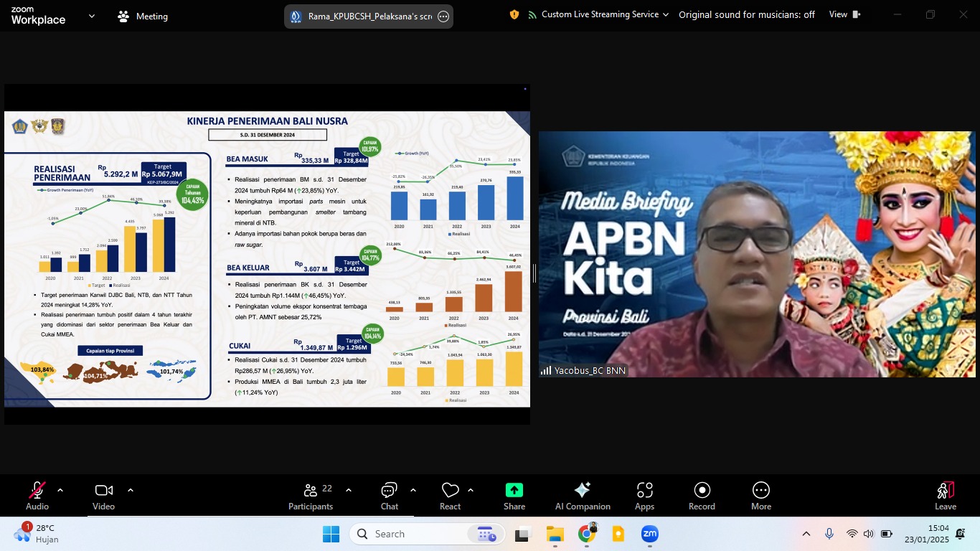The height and width of the screenshot is (551, 980).
Task: Click the Zoom icon on the taskbar
Action: (x=650, y=534)
